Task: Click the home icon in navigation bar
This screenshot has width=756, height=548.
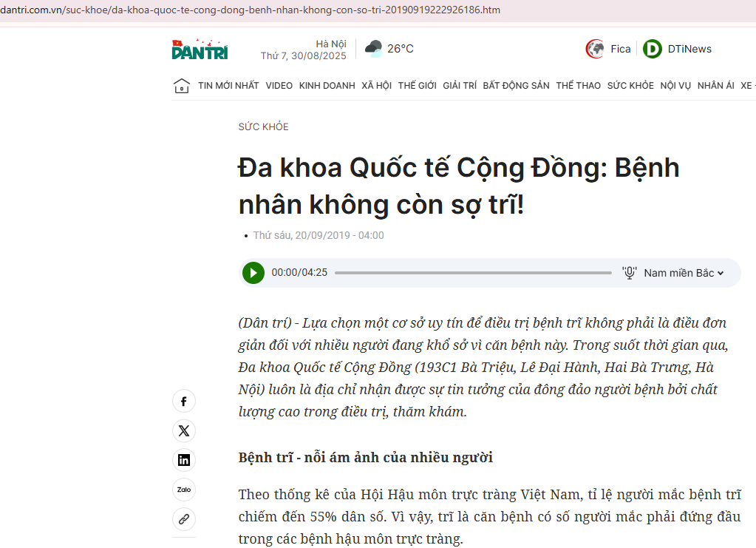Action: pyautogui.click(x=181, y=86)
